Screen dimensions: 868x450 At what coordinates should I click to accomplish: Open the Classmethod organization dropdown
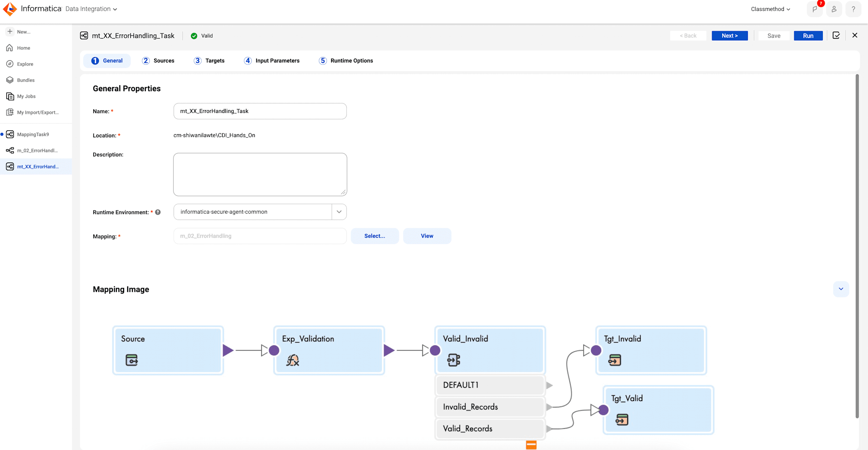(x=770, y=9)
